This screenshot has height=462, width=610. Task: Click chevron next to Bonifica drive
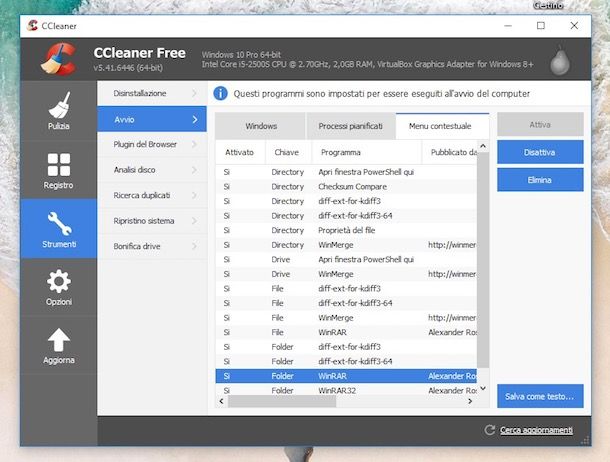[195, 246]
